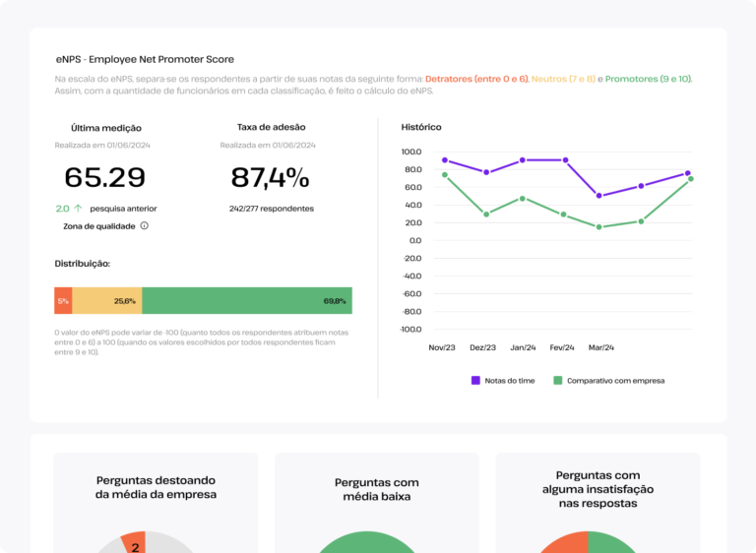Click the info icon beside Zona de qualidade
The width and height of the screenshot is (756, 553).
click(144, 225)
